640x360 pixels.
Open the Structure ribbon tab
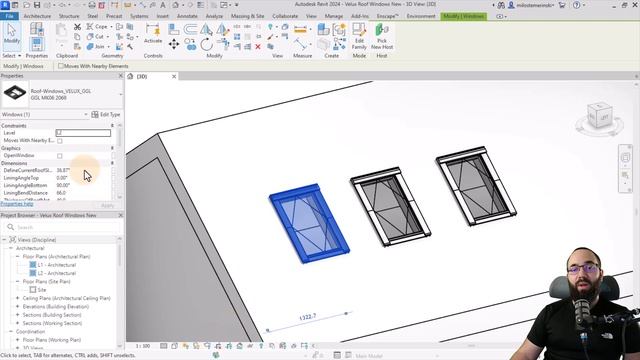(69, 16)
